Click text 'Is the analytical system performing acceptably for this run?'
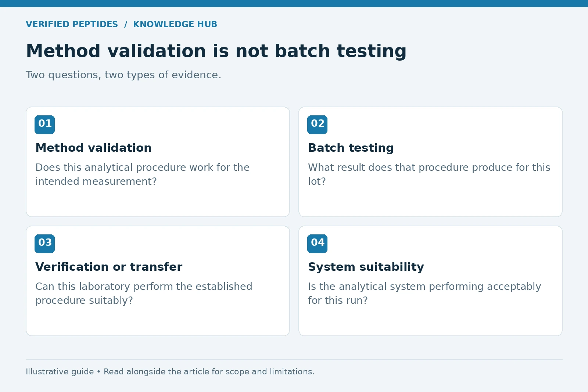The width and height of the screenshot is (588, 392). click(x=424, y=293)
